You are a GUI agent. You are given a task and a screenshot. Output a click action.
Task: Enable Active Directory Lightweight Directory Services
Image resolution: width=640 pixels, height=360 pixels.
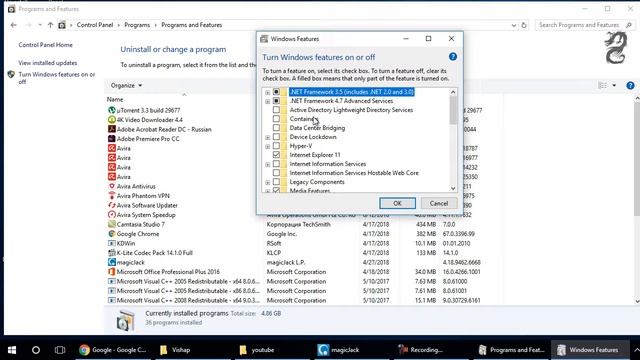click(x=276, y=110)
